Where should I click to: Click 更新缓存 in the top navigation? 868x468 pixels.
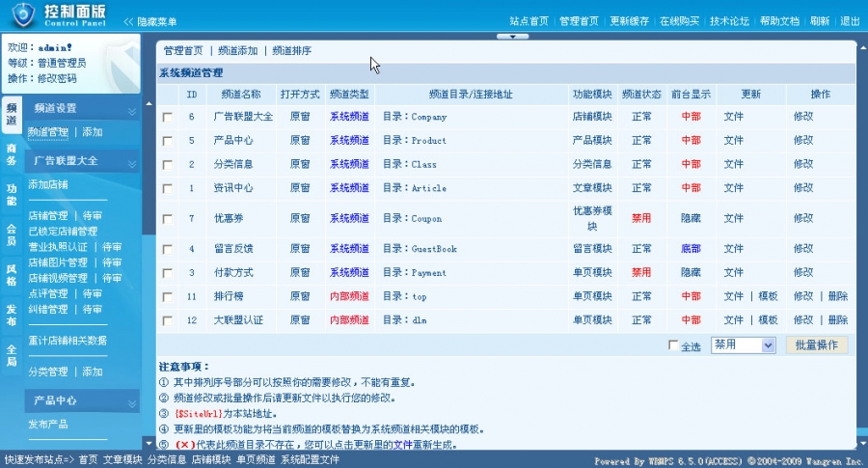pyautogui.click(x=630, y=21)
